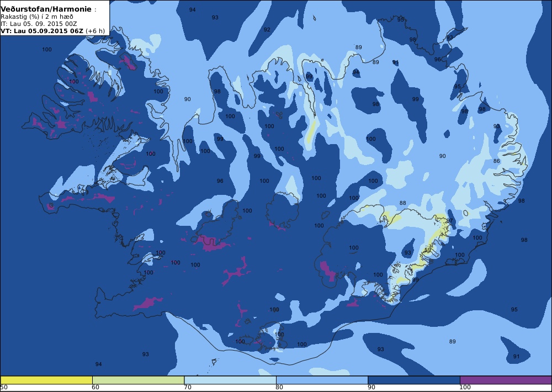Screen dimensions: 552x392
Task: Click the '86' humidity value on the map
Action: coord(496,161)
